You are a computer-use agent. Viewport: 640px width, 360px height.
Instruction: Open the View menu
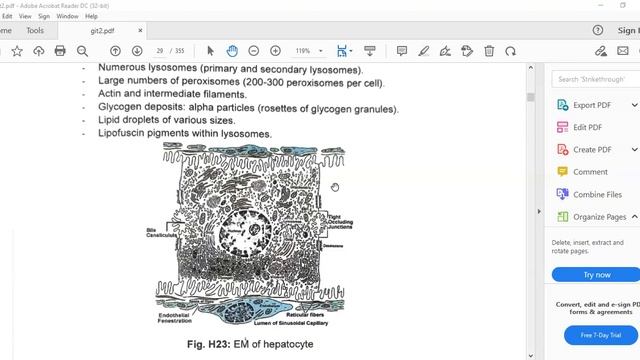tap(25, 16)
